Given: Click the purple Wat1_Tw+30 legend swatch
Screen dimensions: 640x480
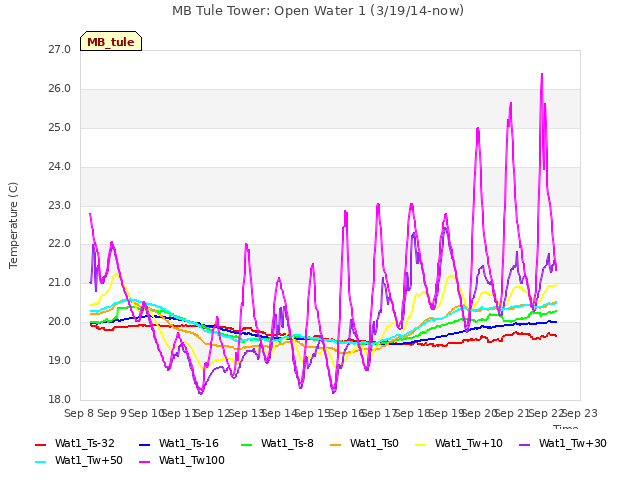Looking at the screenshot, I should (524, 444).
